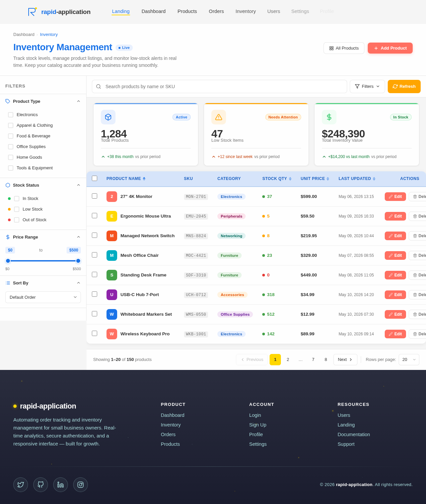Click the Dashboard breadcrumb link
Viewport: 426px width, 504px height.
[24, 35]
